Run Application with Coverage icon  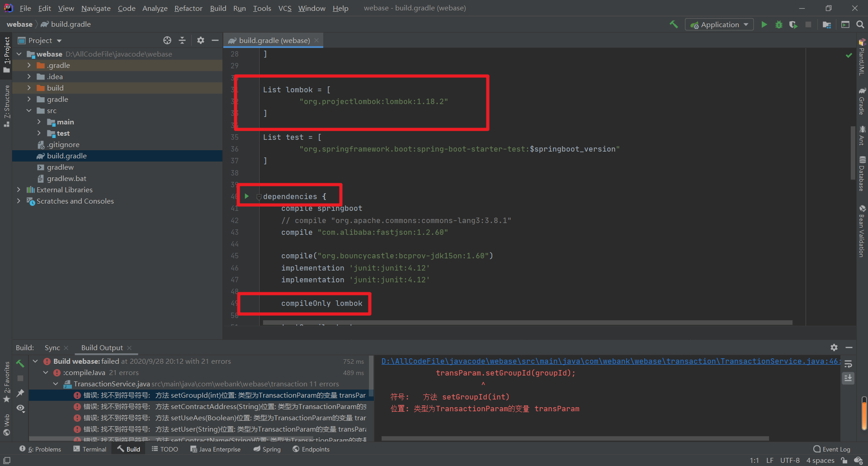pos(793,24)
